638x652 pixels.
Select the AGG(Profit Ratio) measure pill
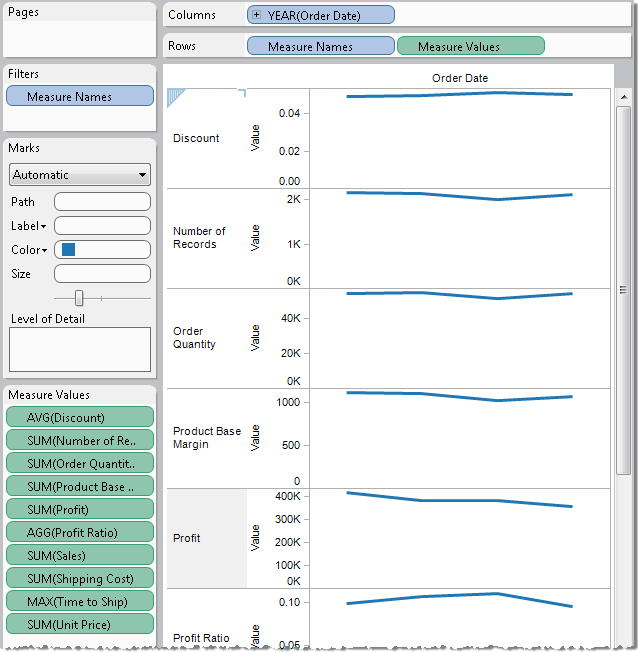pos(80,532)
